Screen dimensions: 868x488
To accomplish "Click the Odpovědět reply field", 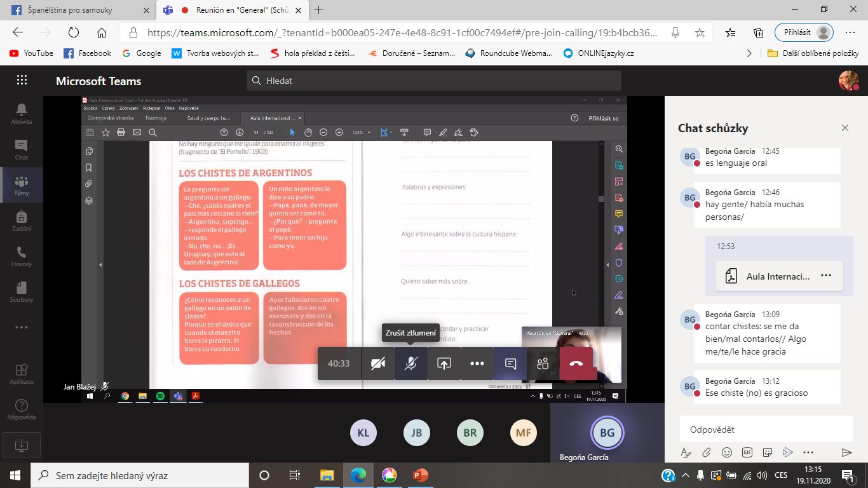I will point(766,430).
